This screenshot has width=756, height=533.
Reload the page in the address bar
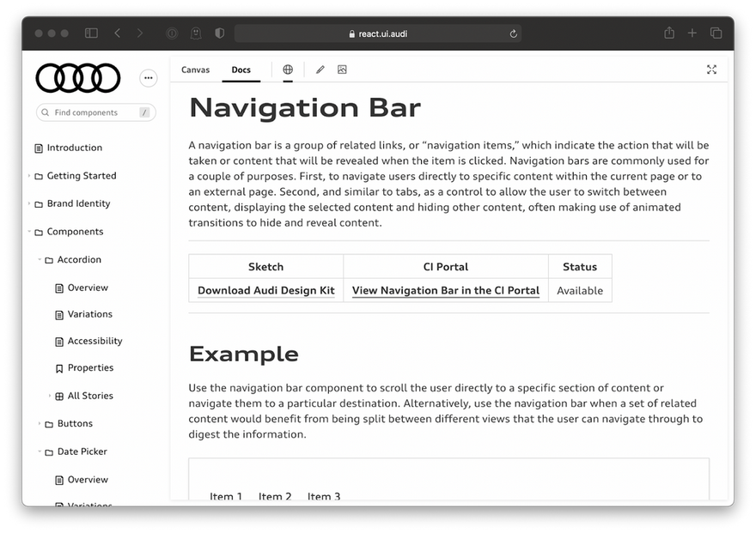[x=514, y=33]
